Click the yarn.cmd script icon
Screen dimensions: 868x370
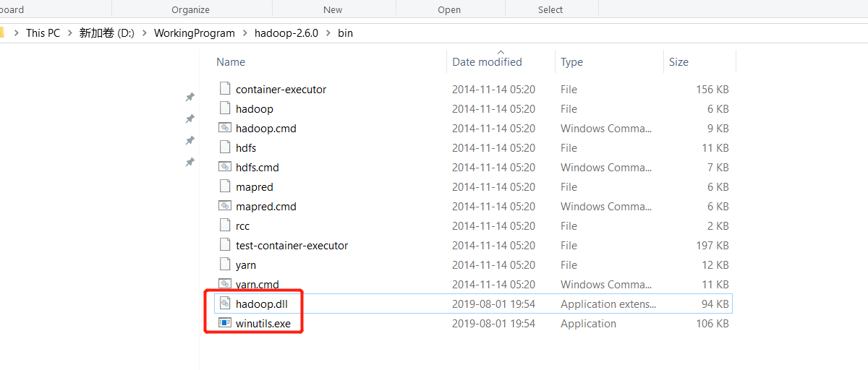point(224,284)
